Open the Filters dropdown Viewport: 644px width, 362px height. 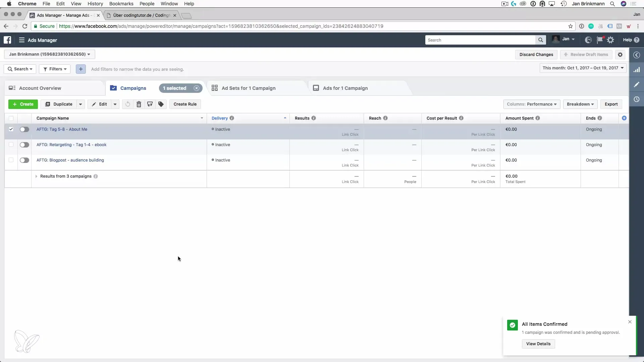point(55,69)
